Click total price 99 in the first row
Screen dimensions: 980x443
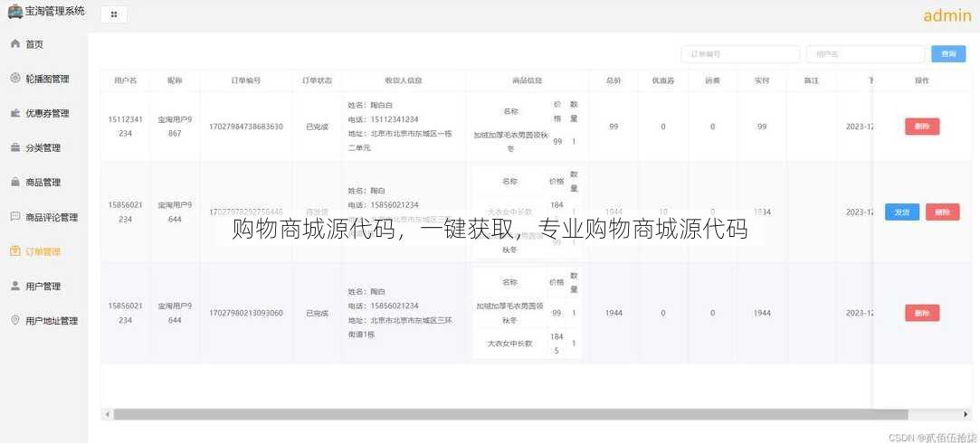pyautogui.click(x=614, y=127)
